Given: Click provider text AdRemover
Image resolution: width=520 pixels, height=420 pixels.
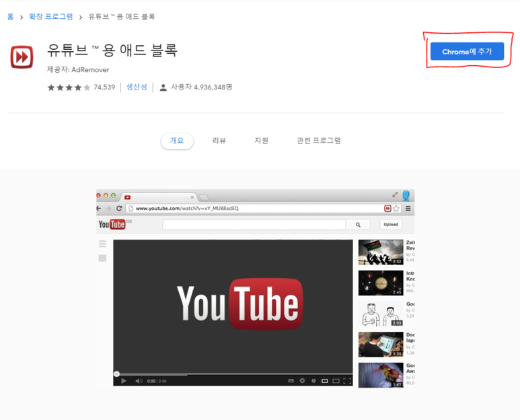Looking at the screenshot, I should pos(90,70).
